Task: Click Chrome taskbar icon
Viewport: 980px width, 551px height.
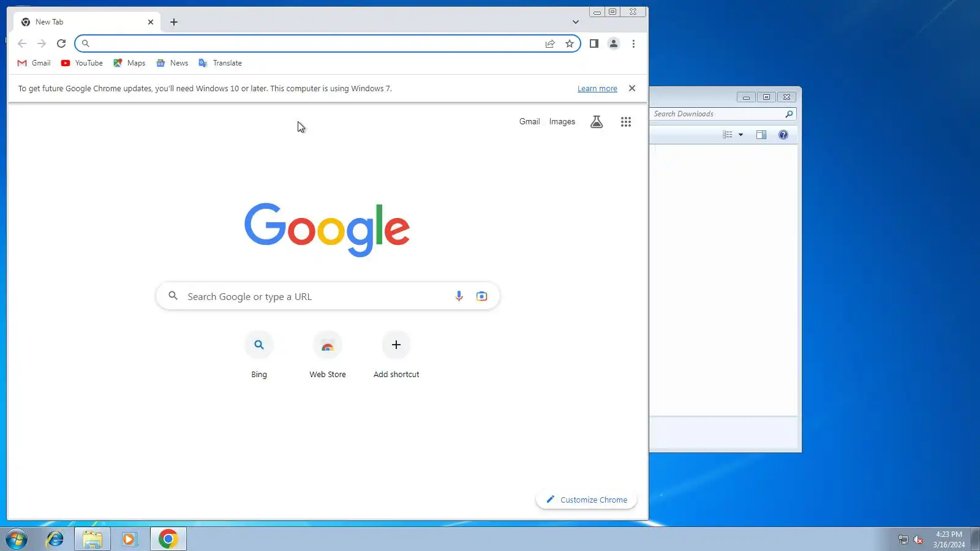Action: 168,539
